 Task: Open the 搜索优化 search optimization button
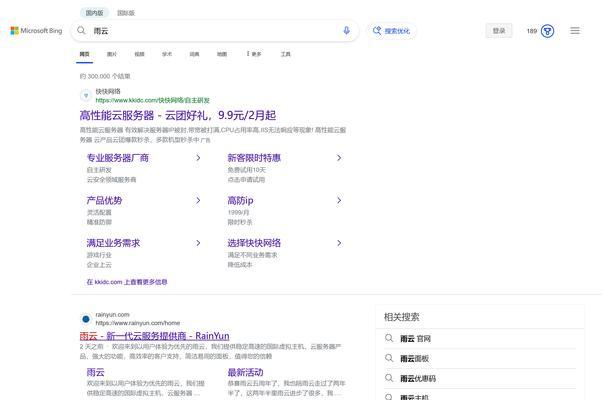(x=391, y=31)
